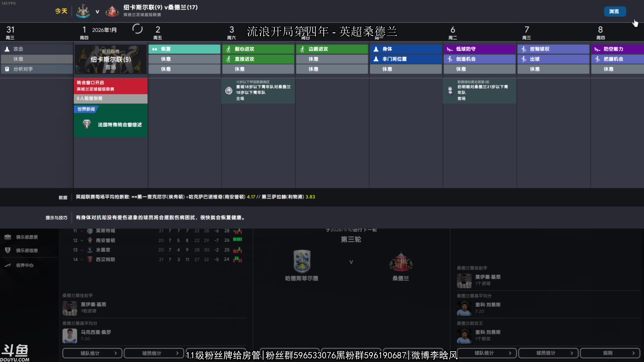Select the 非门将位置 training session
Image resolution: width=644 pixels, height=362 pixels.
[406, 59]
